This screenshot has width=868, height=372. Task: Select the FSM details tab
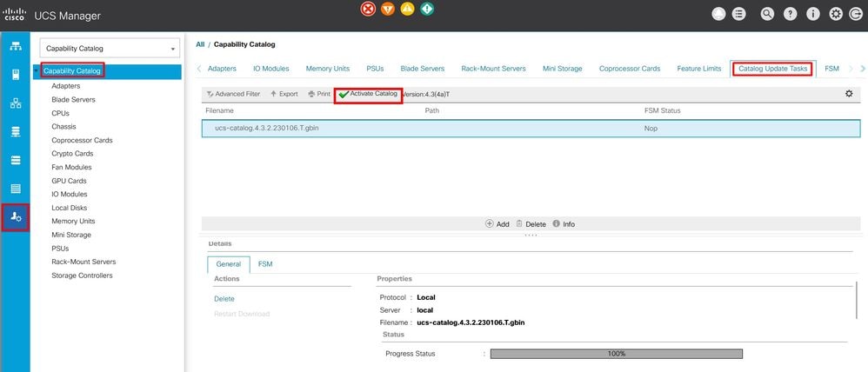click(x=265, y=264)
